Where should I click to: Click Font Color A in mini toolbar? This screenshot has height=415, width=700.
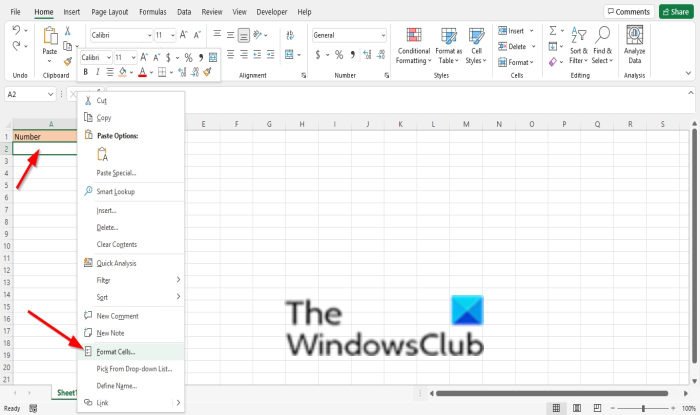[x=142, y=72]
